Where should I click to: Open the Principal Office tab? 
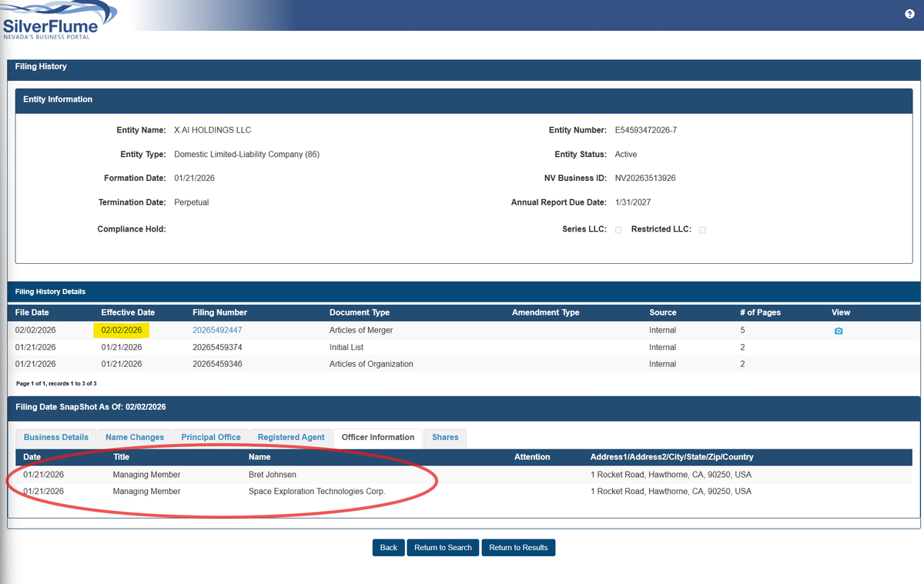pos(211,437)
